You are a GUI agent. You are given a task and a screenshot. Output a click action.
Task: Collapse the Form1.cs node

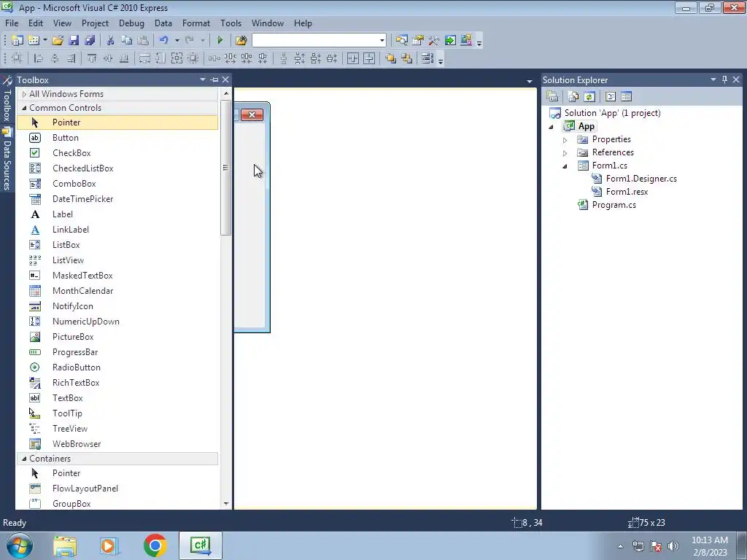click(x=565, y=166)
